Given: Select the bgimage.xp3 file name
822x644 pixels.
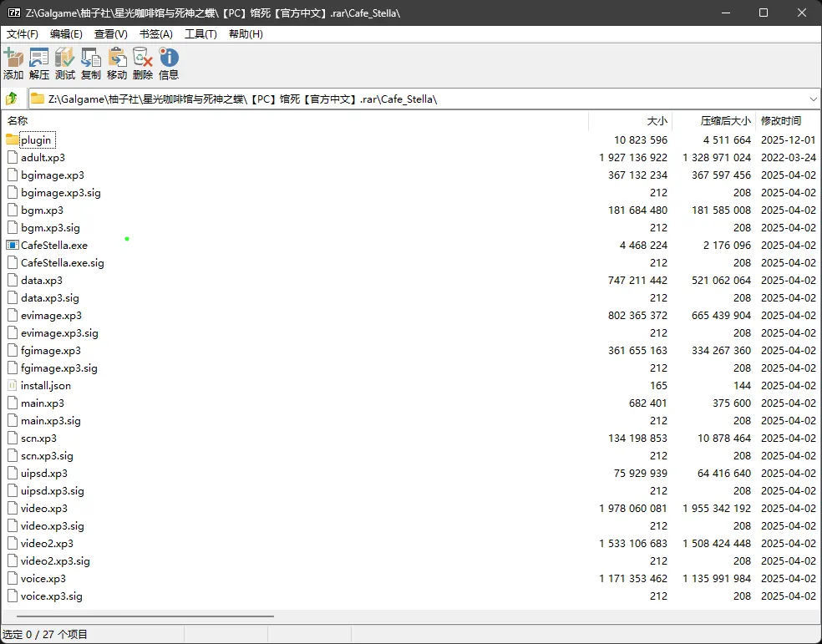Looking at the screenshot, I should [x=53, y=175].
